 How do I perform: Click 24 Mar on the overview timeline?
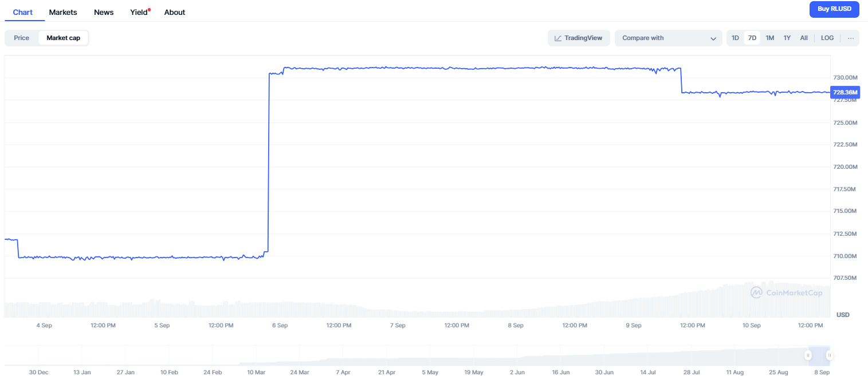(x=299, y=372)
